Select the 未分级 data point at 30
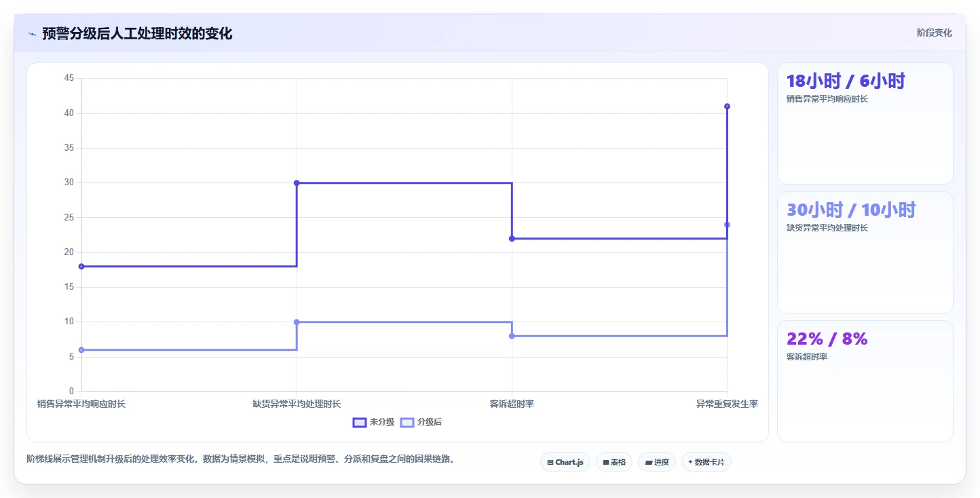980x498 pixels. 297,183
